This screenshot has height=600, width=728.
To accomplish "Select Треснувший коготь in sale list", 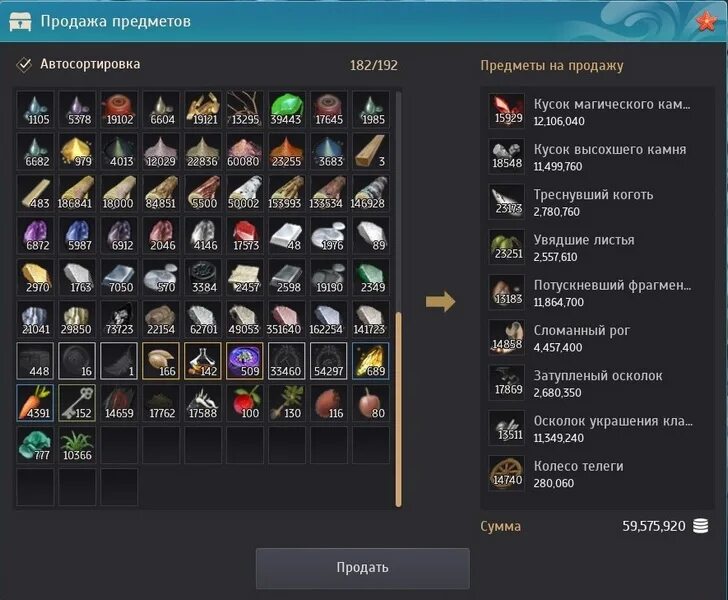I will (597, 202).
